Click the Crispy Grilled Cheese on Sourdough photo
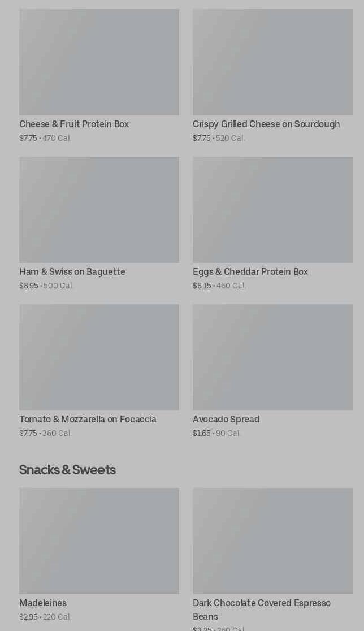Screen dimensions: 364x631 point(272,62)
